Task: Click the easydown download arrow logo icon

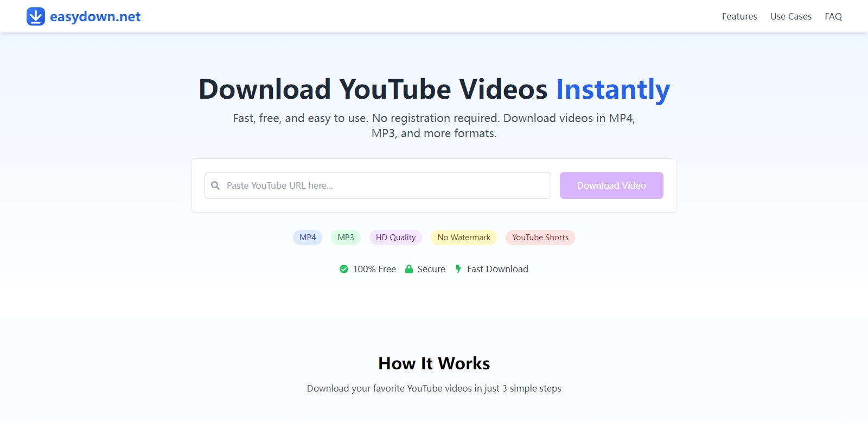Action: point(36,17)
